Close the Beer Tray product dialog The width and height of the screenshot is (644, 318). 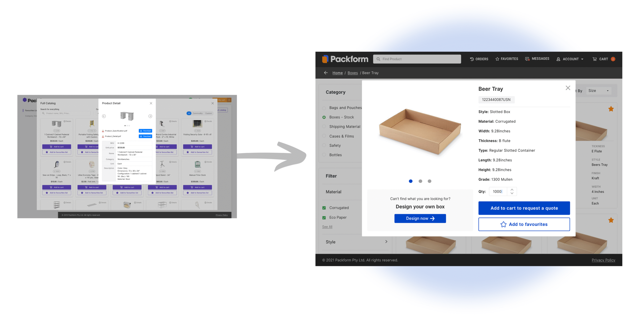(x=568, y=88)
